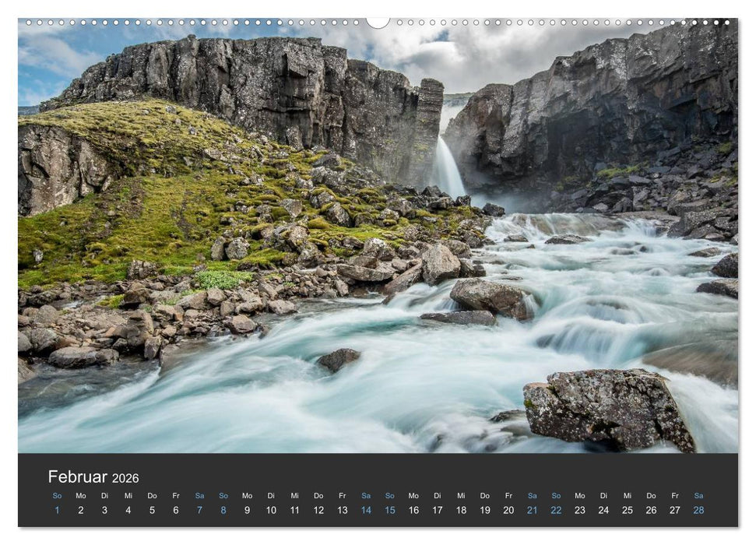This screenshot has height=545, width=756.
Task: Select the date 22 in blue
Action: [x=556, y=509]
